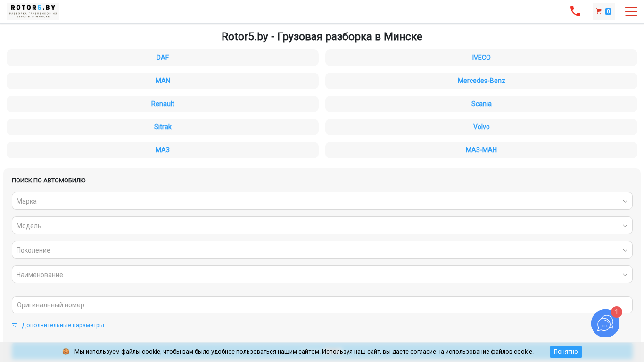The width and height of the screenshot is (644, 362).
Task: Choose the Scania brand
Action: click(481, 104)
